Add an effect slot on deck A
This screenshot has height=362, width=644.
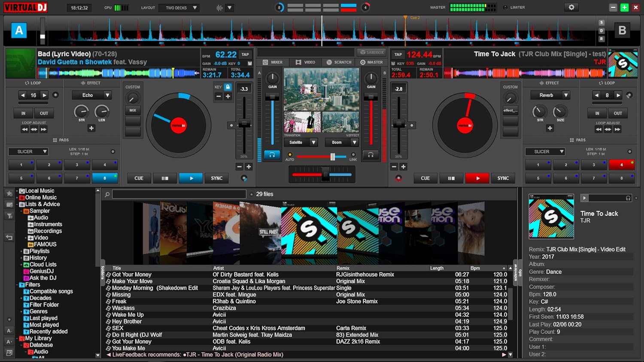click(x=91, y=128)
